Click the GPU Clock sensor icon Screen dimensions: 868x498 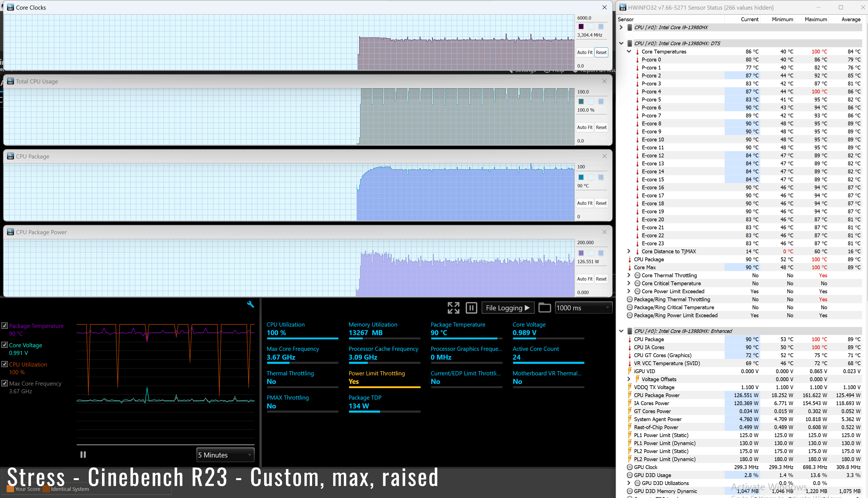tap(629, 467)
